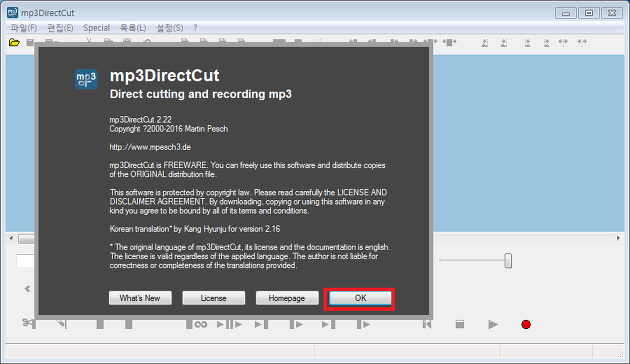
Task: Open the 설정(S) menu
Action: [x=170, y=28]
